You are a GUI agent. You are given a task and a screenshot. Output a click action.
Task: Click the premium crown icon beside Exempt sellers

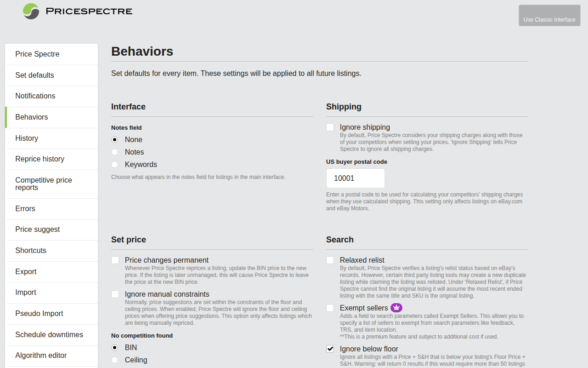point(396,307)
